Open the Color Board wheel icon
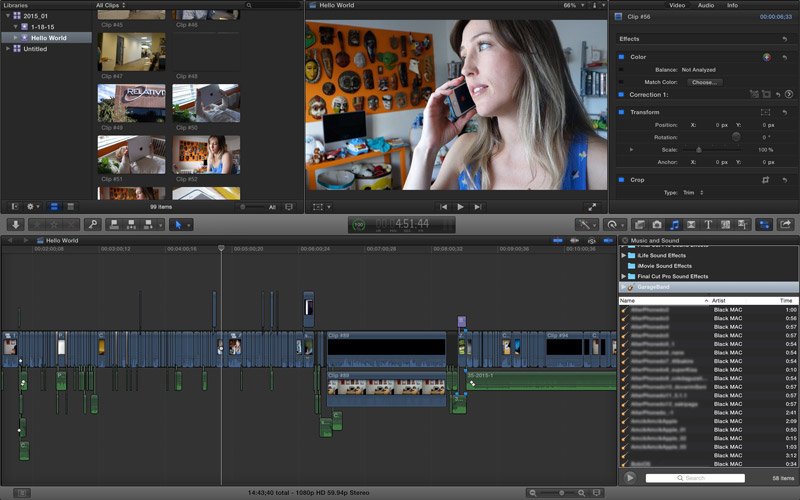 pyautogui.click(x=766, y=57)
